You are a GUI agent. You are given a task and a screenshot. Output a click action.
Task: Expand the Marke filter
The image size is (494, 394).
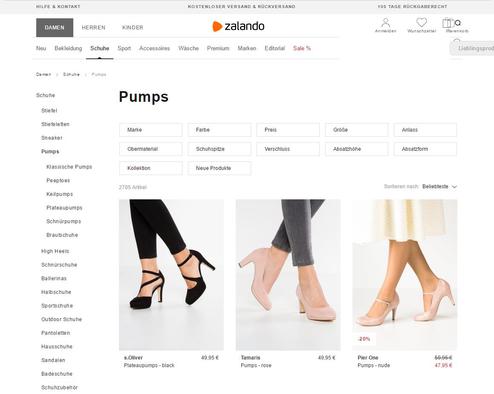(151, 130)
